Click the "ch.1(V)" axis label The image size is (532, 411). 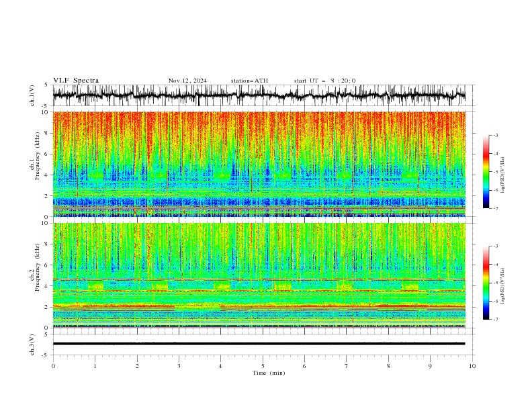32,95
